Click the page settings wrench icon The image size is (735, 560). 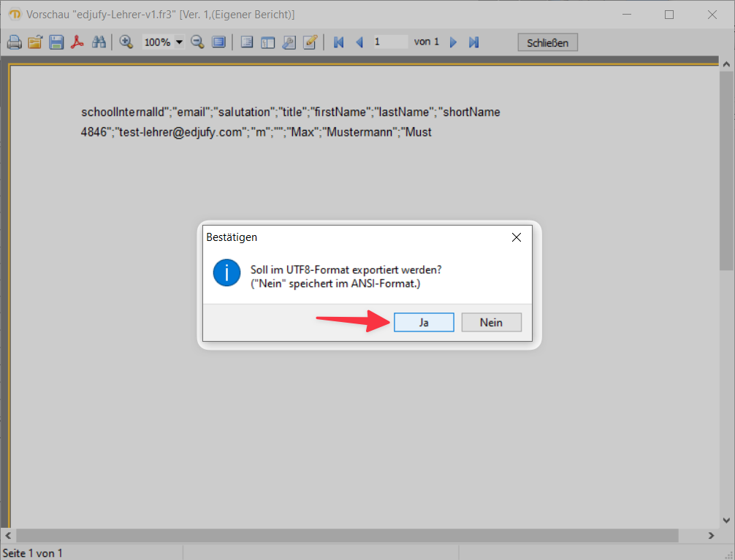(x=289, y=42)
